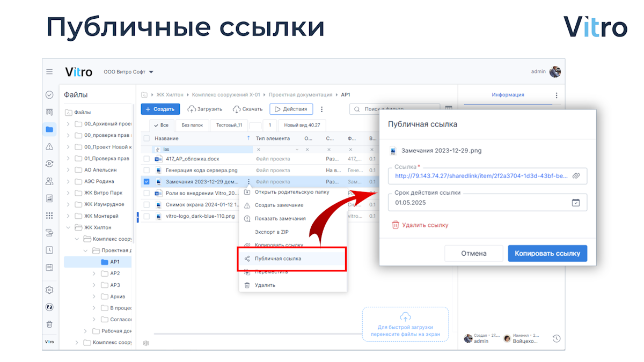Click the blue Создать button
Image resolution: width=644 pixels, height=362 pixels.
[160, 109]
